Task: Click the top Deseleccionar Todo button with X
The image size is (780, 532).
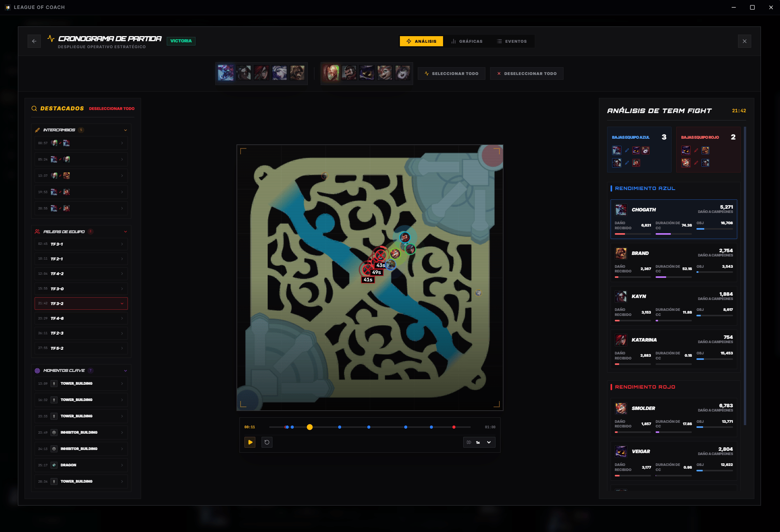Action: [x=527, y=73]
